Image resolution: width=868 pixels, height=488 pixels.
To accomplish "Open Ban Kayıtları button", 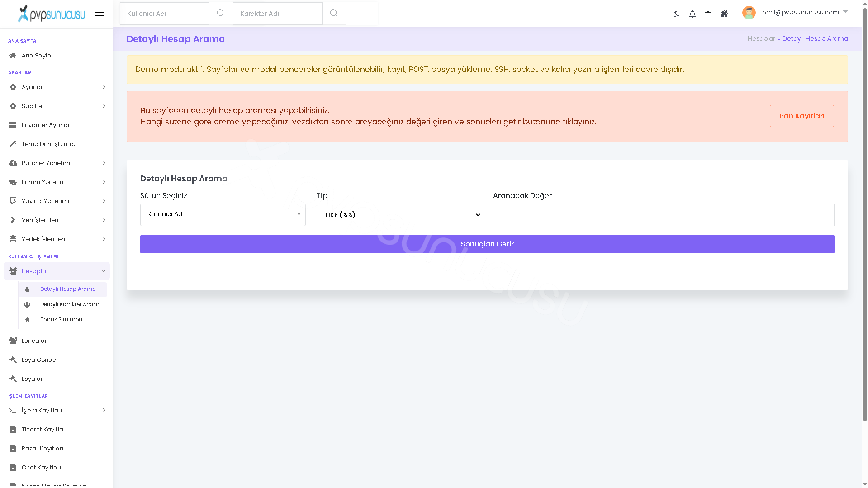I will coord(802,116).
